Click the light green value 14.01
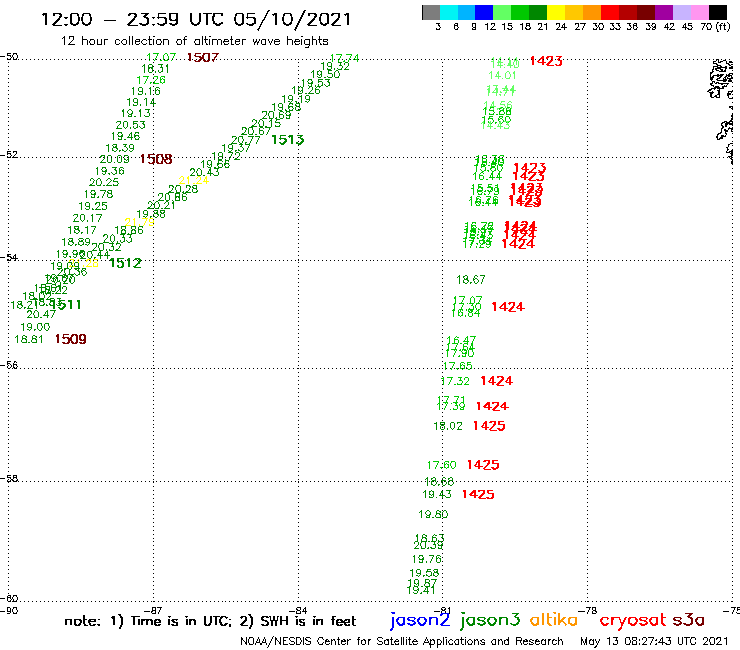The image size is (740, 650). (502, 76)
